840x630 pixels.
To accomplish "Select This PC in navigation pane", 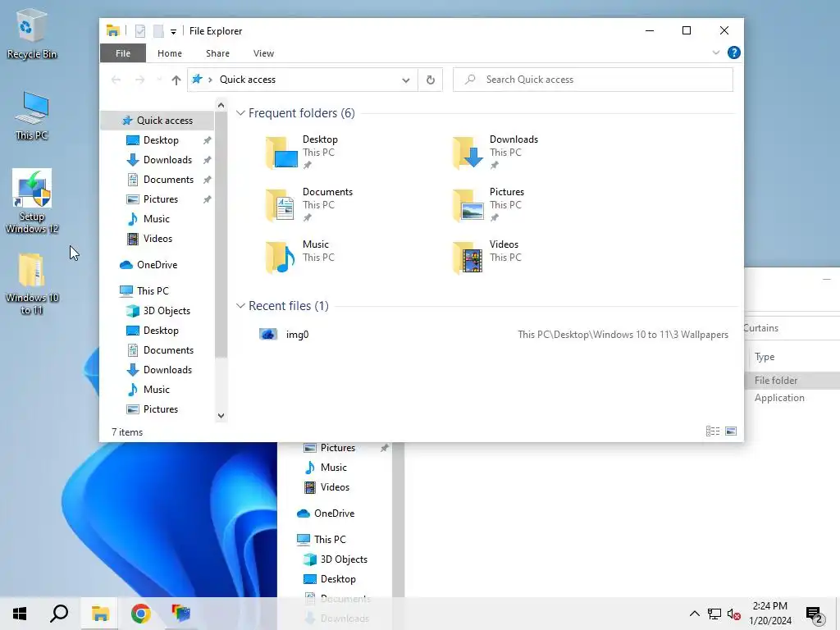I will (x=152, y=291).
